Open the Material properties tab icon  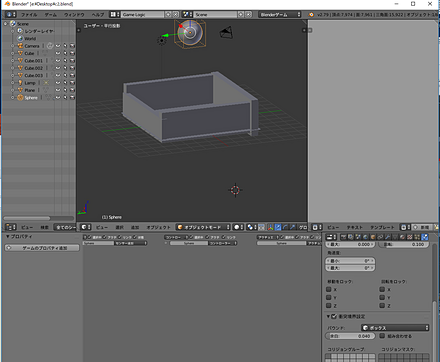coord(402,237)
